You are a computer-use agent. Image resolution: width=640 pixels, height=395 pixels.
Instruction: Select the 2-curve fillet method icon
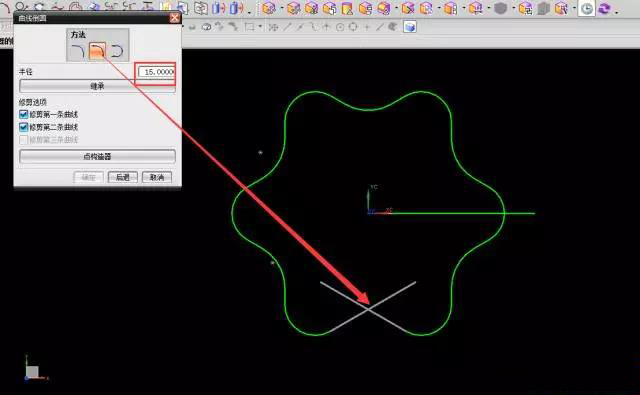97,51
